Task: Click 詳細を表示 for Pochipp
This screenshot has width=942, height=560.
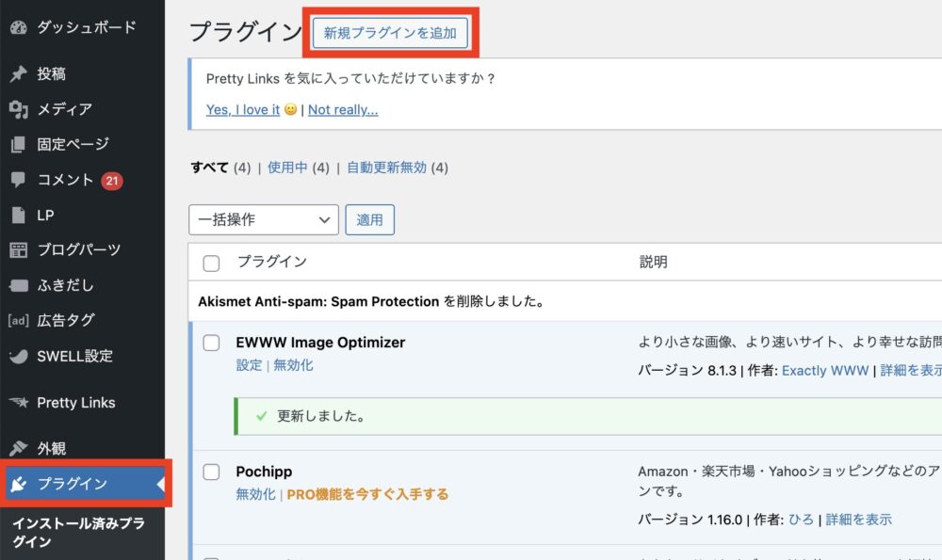Action: tap(858, 520)
